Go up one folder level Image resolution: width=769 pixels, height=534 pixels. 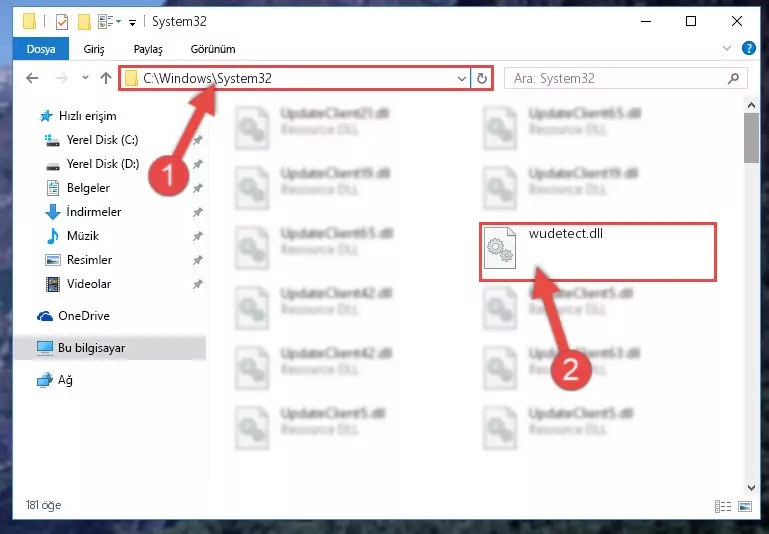[x=105, y=78]
